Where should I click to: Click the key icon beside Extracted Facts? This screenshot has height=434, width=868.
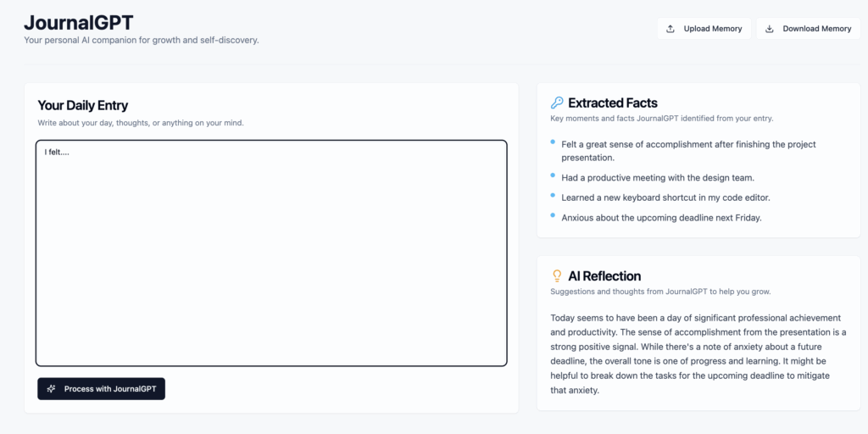(x=557, y=103)
